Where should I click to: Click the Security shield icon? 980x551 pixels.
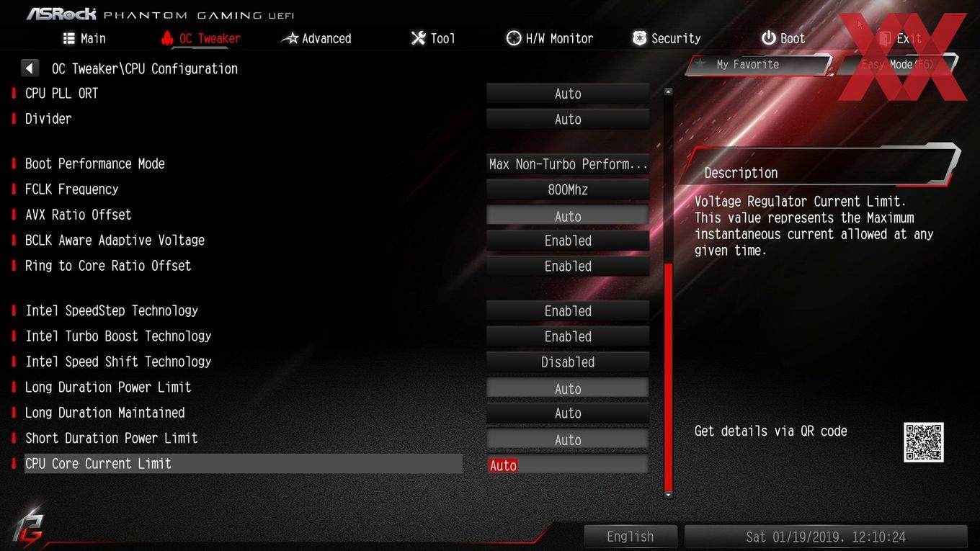click(639, 39)
